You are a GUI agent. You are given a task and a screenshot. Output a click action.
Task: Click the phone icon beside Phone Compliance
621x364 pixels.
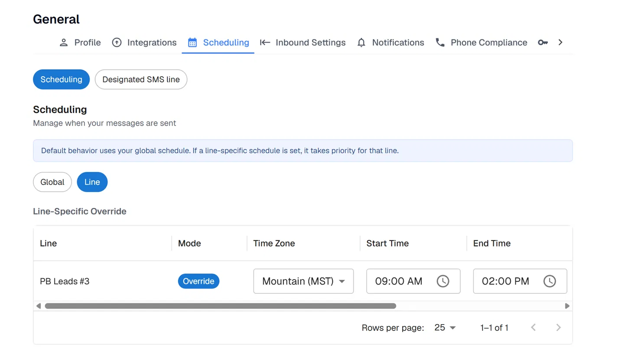click(x=440, y=42)
